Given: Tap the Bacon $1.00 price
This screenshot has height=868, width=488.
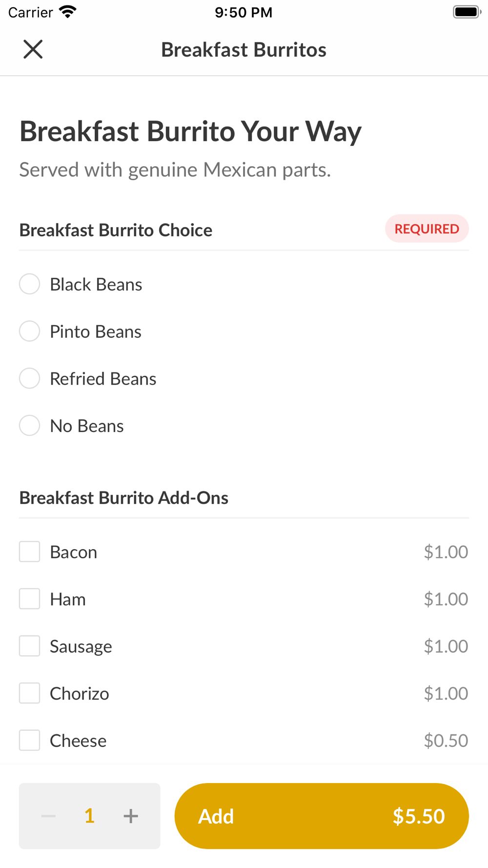Looking at the screenshot, I should [x=446, y=552].
